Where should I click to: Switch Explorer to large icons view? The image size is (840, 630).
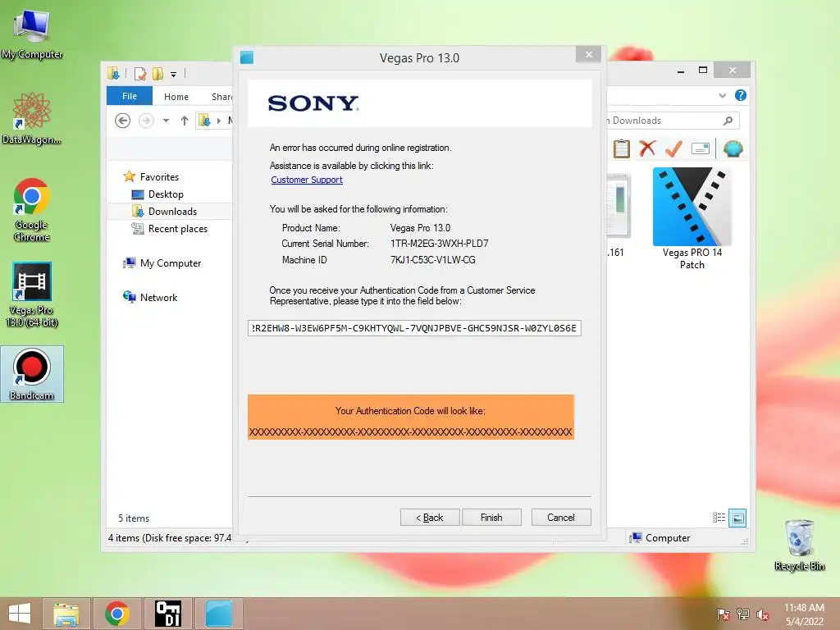tap(737, 518)
